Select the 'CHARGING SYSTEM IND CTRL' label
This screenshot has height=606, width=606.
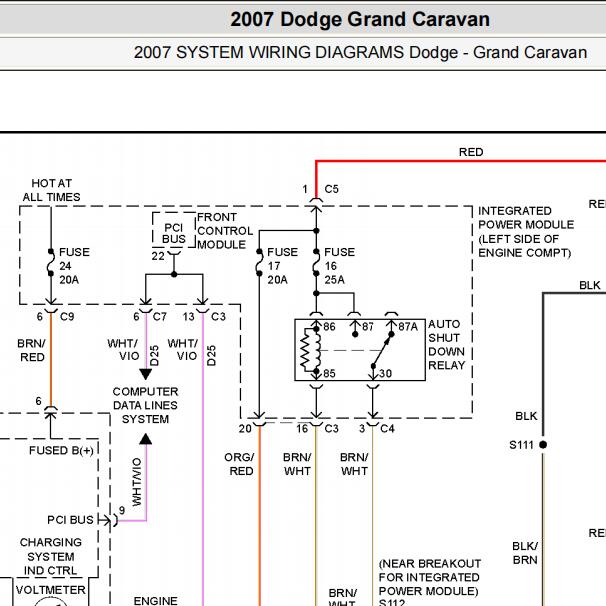tap(51, 557)
